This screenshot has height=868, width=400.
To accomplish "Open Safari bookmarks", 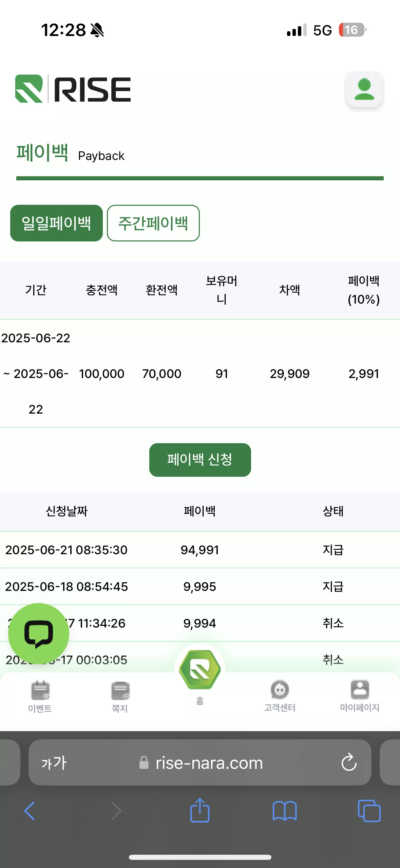I will click(285, 811).
